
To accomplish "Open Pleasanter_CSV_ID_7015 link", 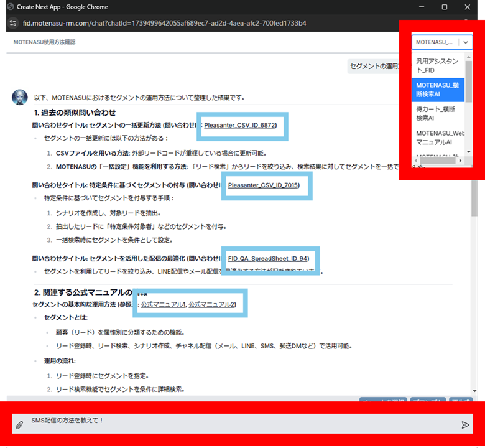I will (x=263, y=185).
